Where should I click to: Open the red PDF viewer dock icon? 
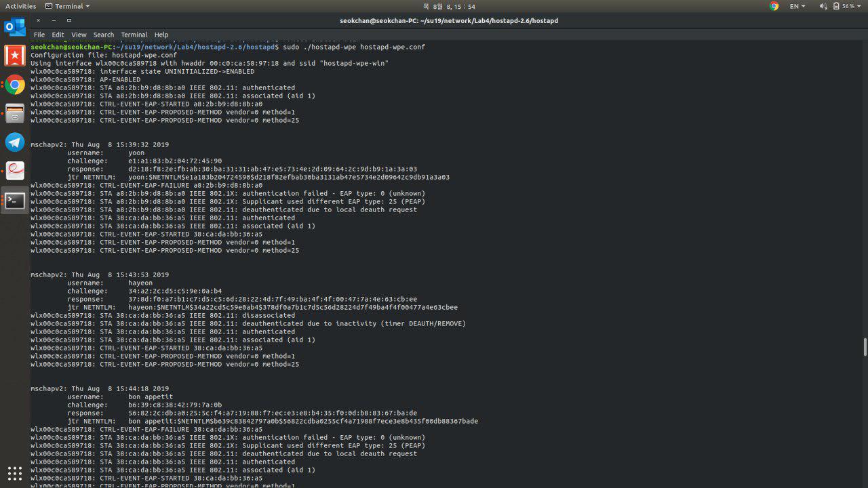coord(15,171)
